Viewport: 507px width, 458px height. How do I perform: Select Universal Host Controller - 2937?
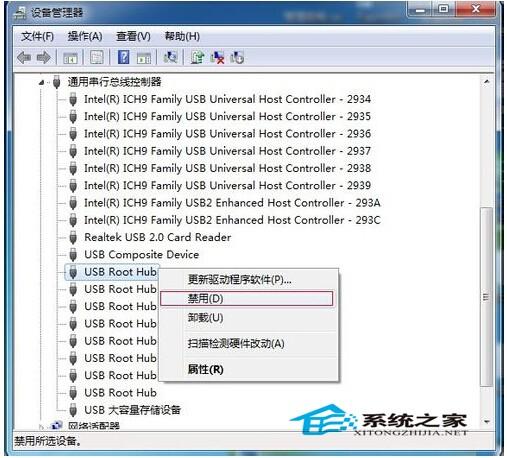click(x=227, y=151)
